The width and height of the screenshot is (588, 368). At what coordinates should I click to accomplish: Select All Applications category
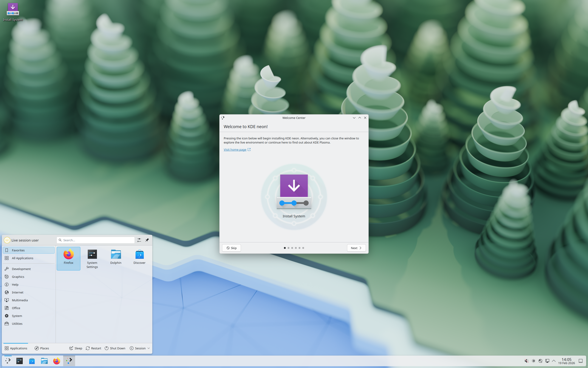coord(29,258)
